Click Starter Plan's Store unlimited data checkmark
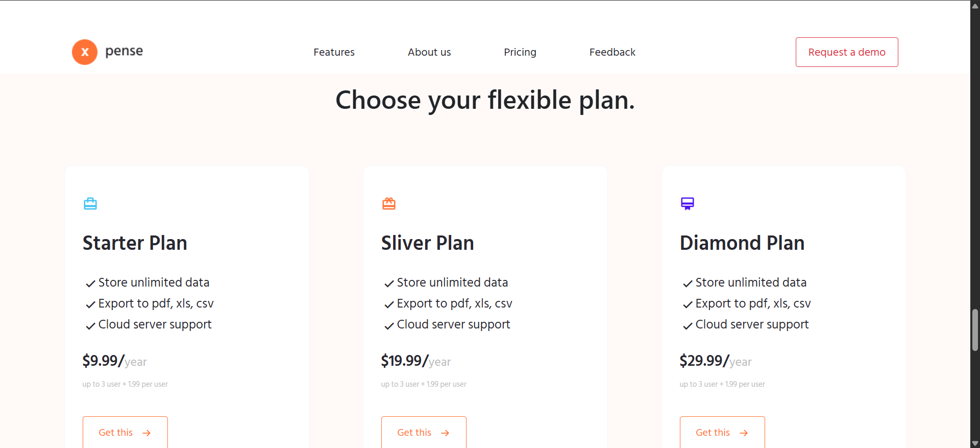The width and height of the screenshot is (980, 448). (x=91, y=284)
